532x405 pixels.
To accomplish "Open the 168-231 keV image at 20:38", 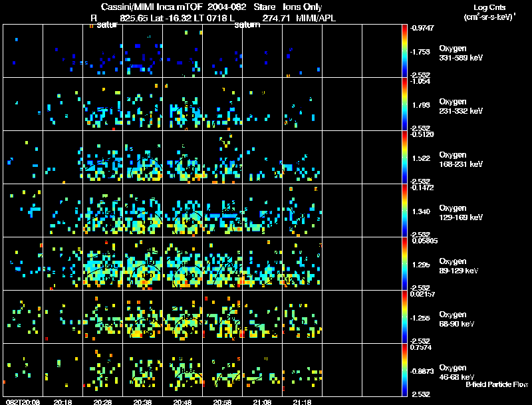I will click(143, 157).
